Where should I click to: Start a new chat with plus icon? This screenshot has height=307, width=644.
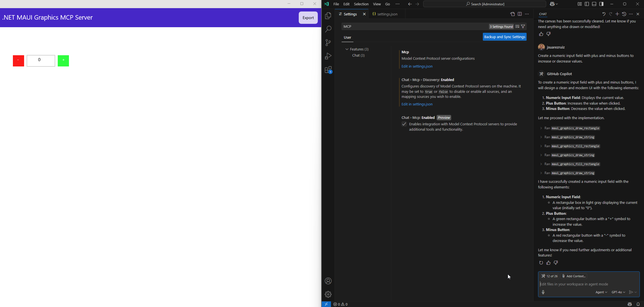point(617,14)
